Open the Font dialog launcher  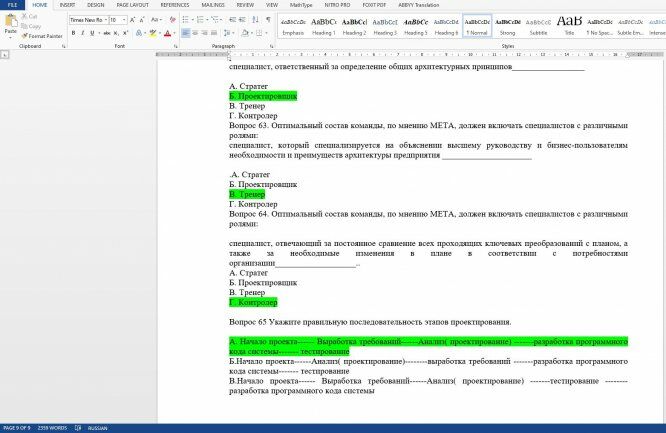tap(176, 46)
